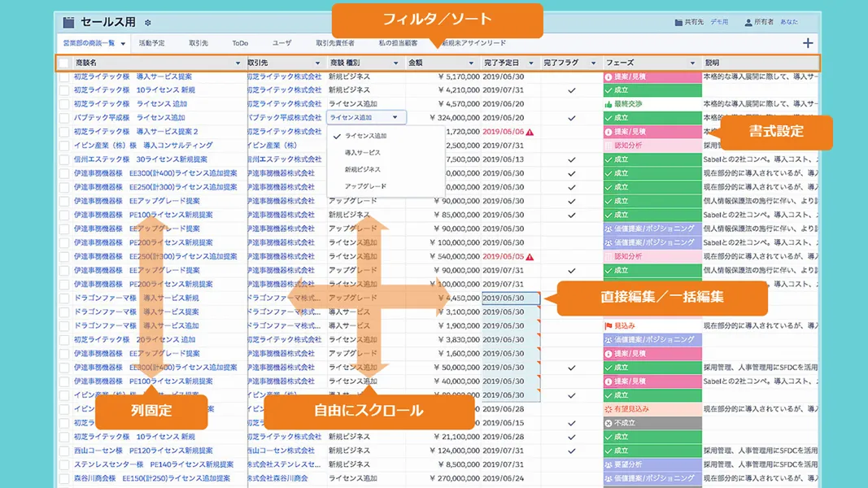Switch to 取引先責任者 tab
This screenshot has height=488, width=868.
335,43
